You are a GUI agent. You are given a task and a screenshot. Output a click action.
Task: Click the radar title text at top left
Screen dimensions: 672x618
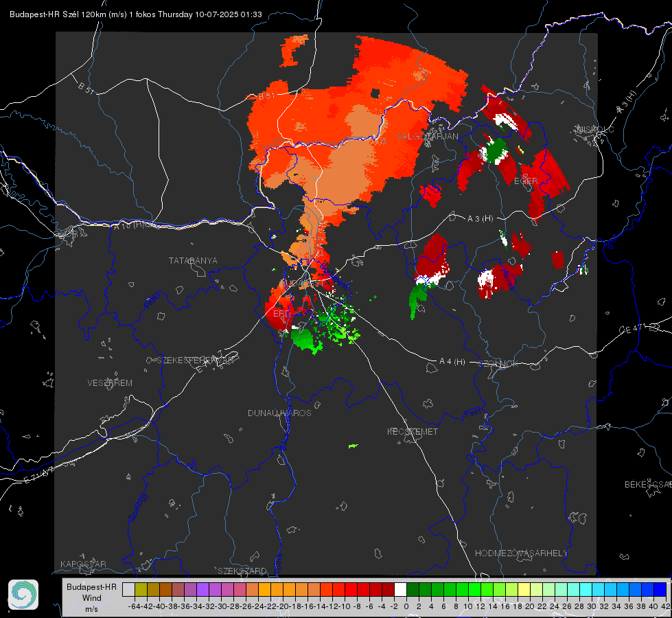(x=135, y=14)
